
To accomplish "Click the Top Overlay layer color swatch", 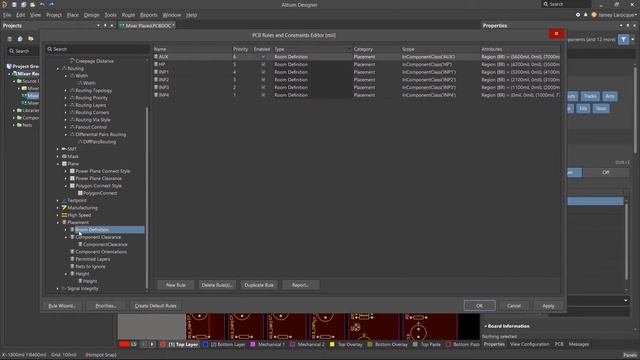I will point(332,344).
